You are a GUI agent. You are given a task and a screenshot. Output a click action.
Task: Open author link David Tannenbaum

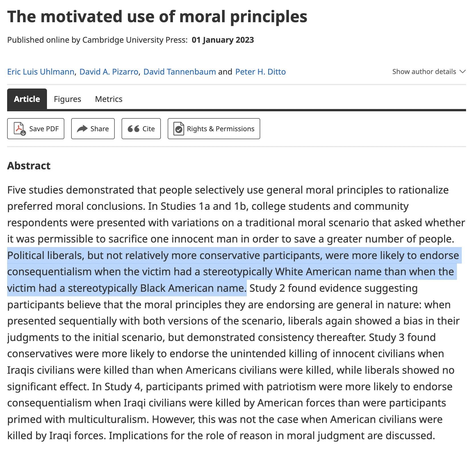coord(179,72)
